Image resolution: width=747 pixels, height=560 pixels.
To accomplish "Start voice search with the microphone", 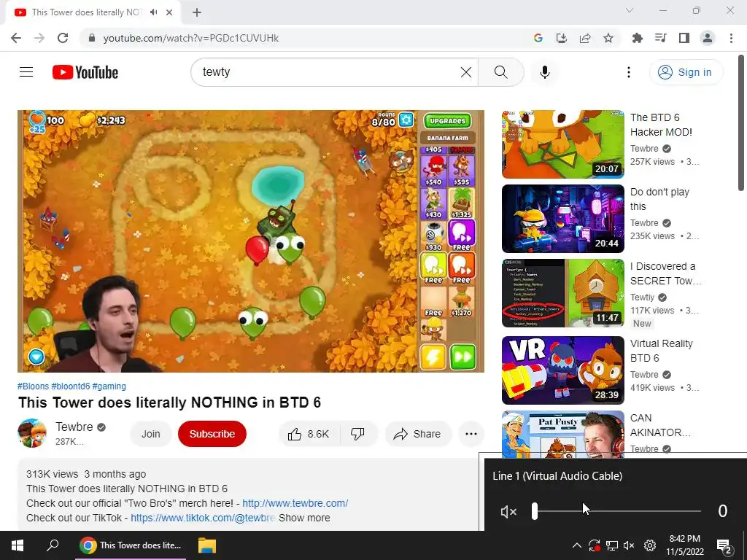I will coord(545,72).
